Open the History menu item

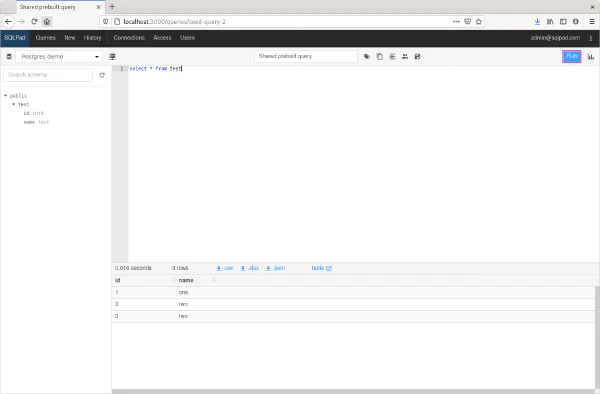[93, 38]
